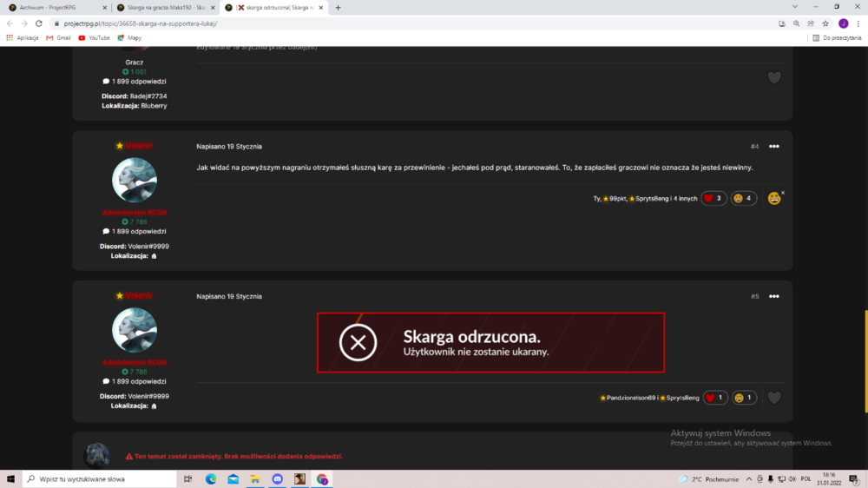Open the post #5 permalink
This screenshot has height=488, width=868.
[754, 296]
